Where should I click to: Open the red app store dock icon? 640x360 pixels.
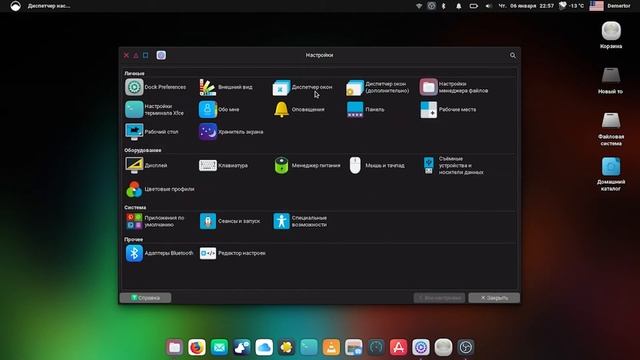click(x=398, y=347)
